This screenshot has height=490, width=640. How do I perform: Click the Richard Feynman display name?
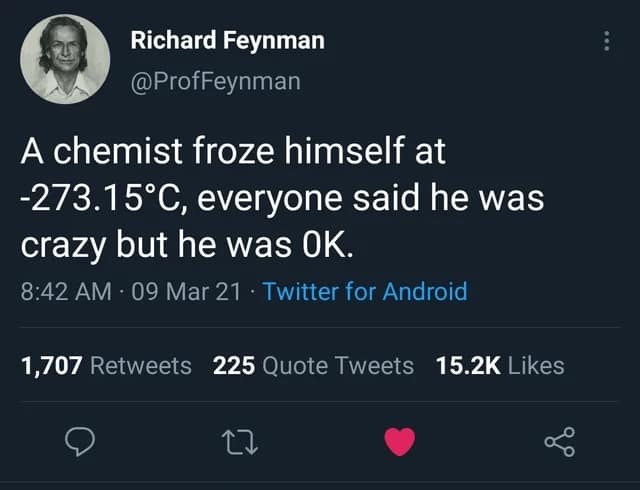(227, 42)
